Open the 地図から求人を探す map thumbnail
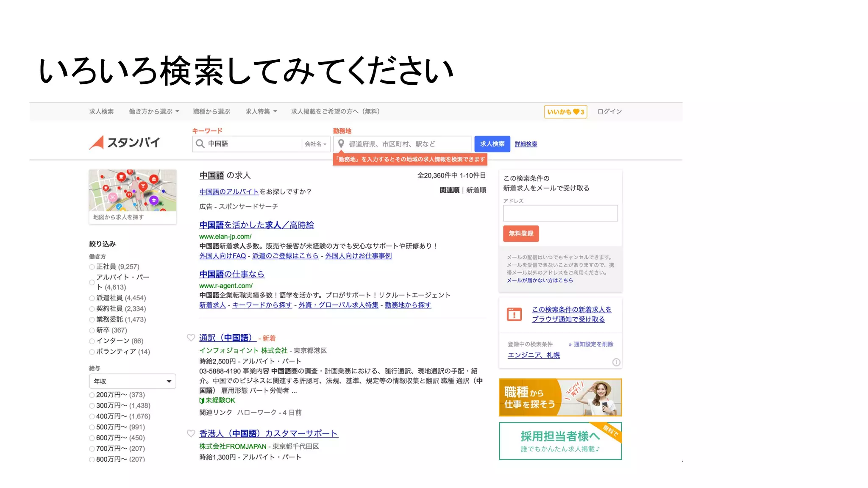The height and width of the screenshot is (488, 868). pyautogui.click(x=133, y=197)
